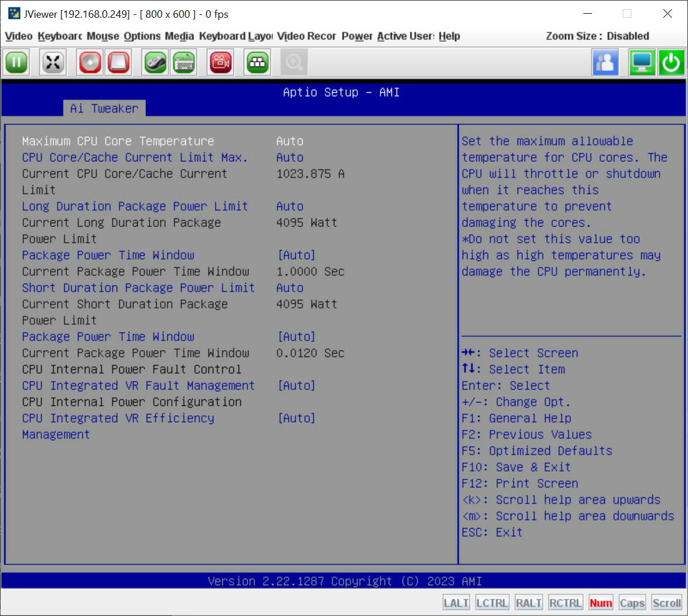Toggle the LALT key button

pos(456,602)
